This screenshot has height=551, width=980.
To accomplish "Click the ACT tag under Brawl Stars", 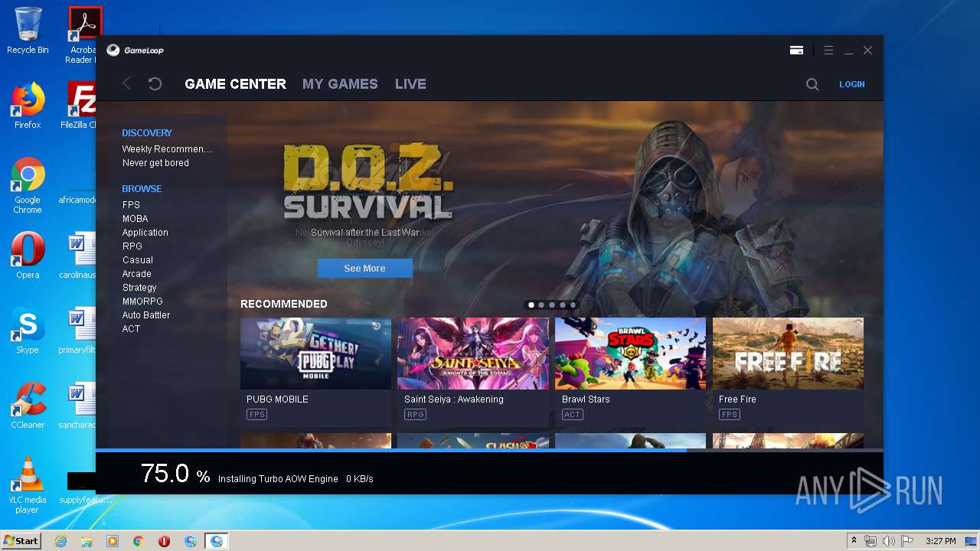I will (x=573, y=415).
